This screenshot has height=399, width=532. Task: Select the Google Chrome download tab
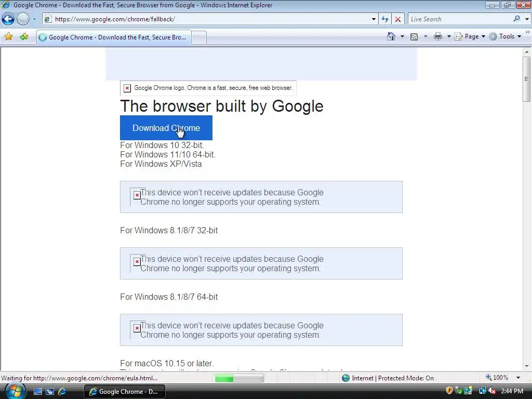pos(114,37)
